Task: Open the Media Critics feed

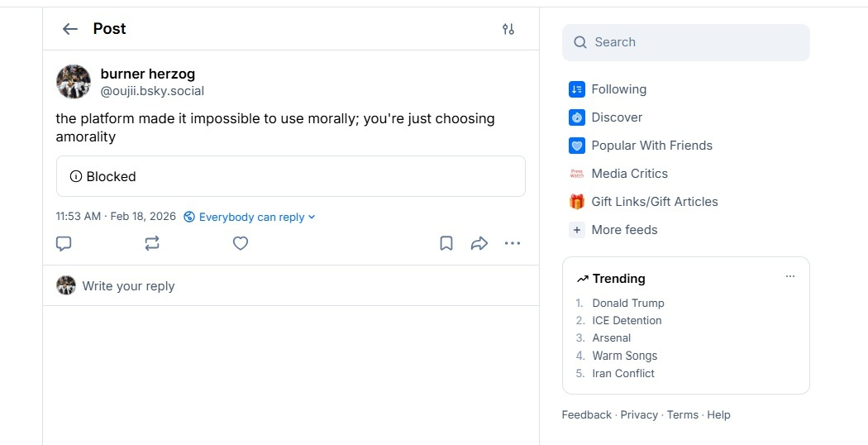Action: point(629,174)
